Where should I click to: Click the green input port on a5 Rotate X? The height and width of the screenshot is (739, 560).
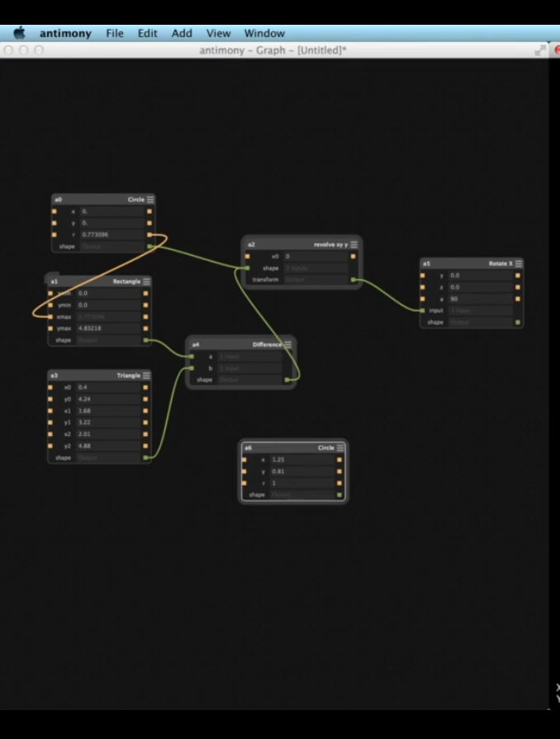pyautogui.click(x=422, y=310)
